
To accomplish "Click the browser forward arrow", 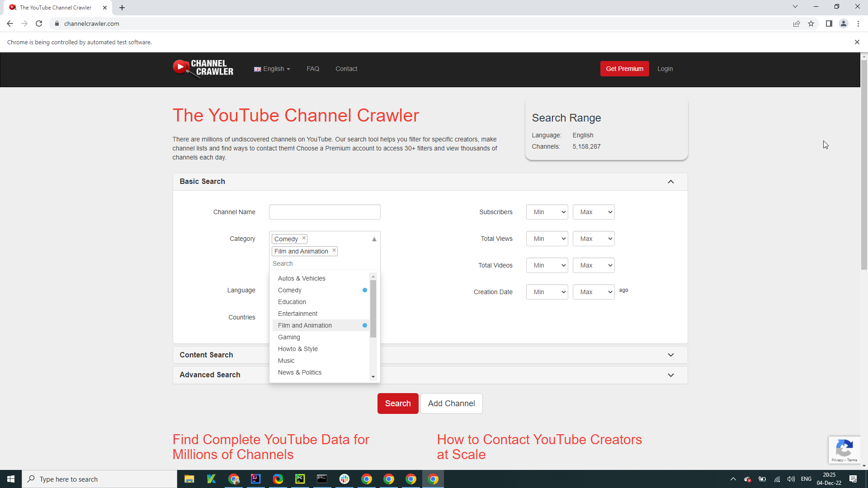I will pos(24,23).
